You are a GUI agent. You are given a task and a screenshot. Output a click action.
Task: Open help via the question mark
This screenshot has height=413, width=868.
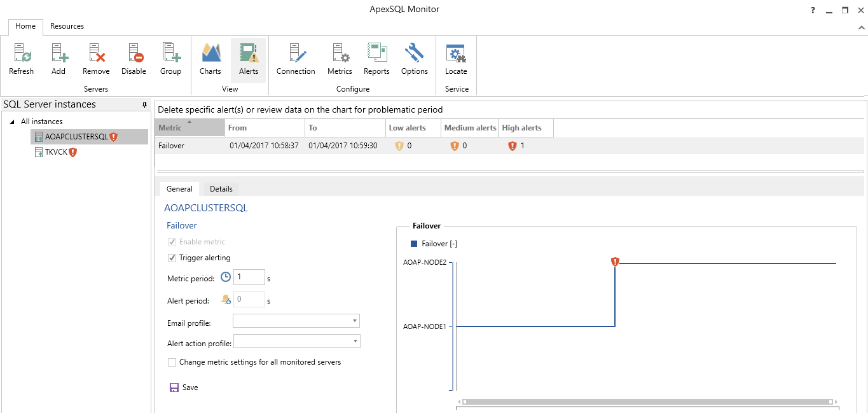[813, 10]
